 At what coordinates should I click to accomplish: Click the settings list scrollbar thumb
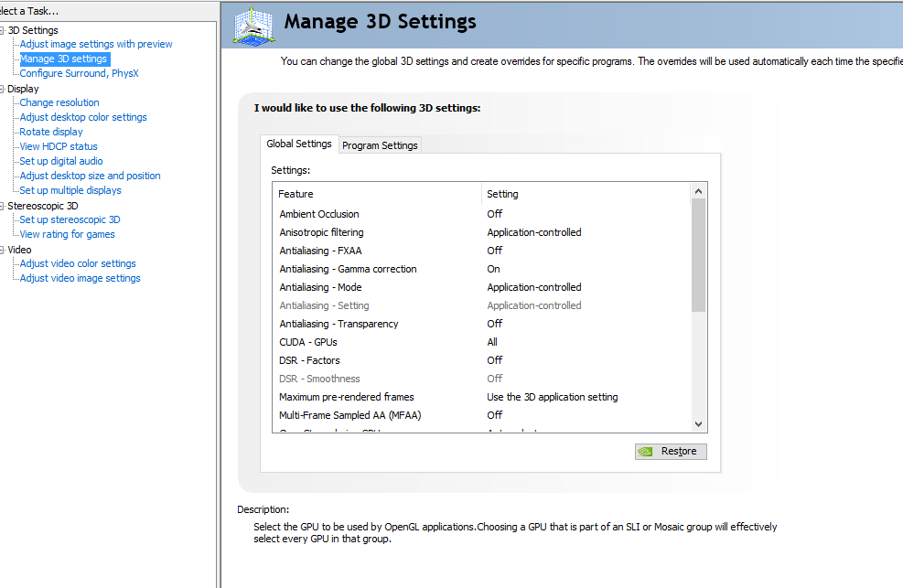point(699,255)
